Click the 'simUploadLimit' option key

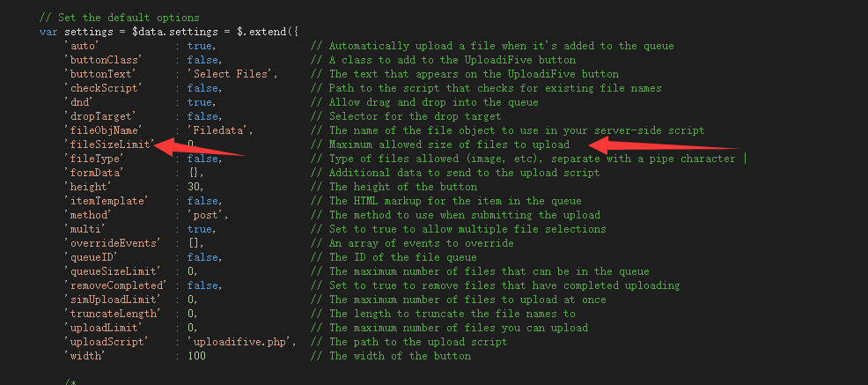coord(111,300)
